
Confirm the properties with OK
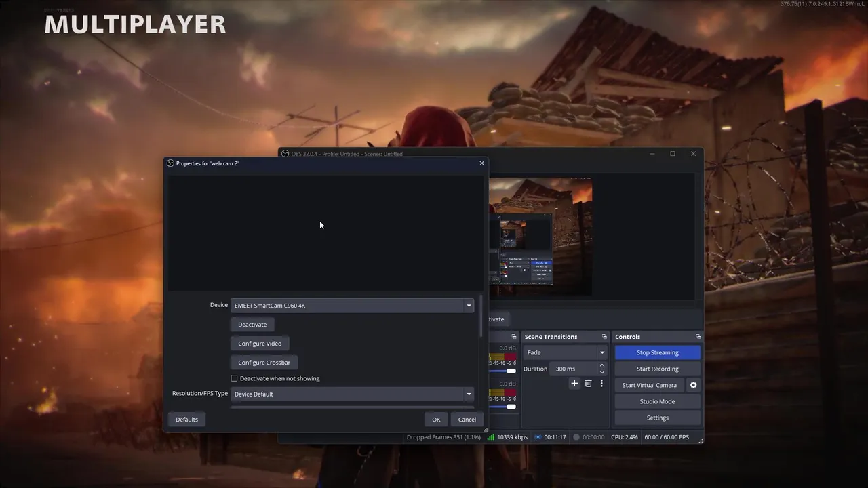(x=436, y=420)
